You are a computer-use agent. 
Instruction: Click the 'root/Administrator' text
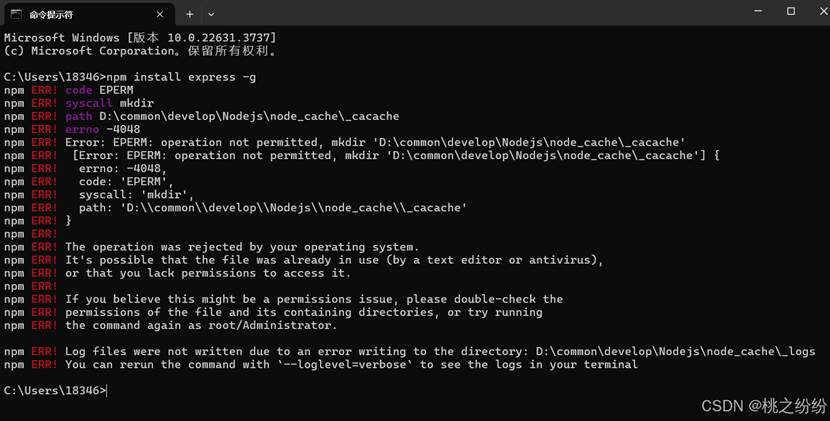click(273, 326)
